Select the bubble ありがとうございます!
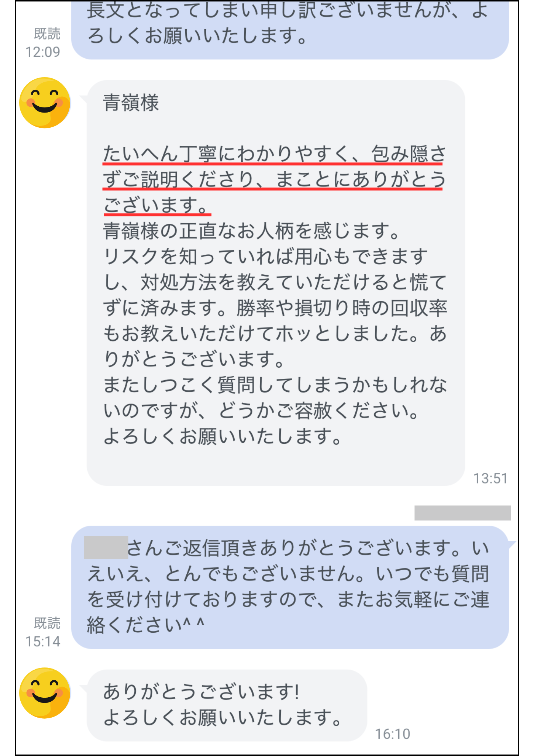This screenshot has width=534, height=756. click(x=227, y=705)
